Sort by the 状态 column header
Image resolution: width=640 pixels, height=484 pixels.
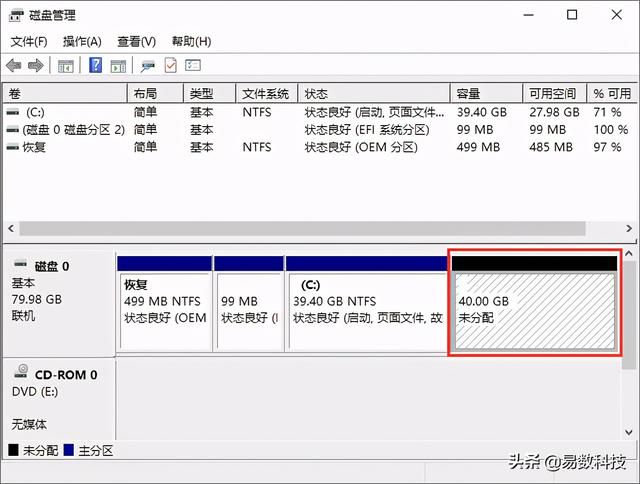point(374,93)
